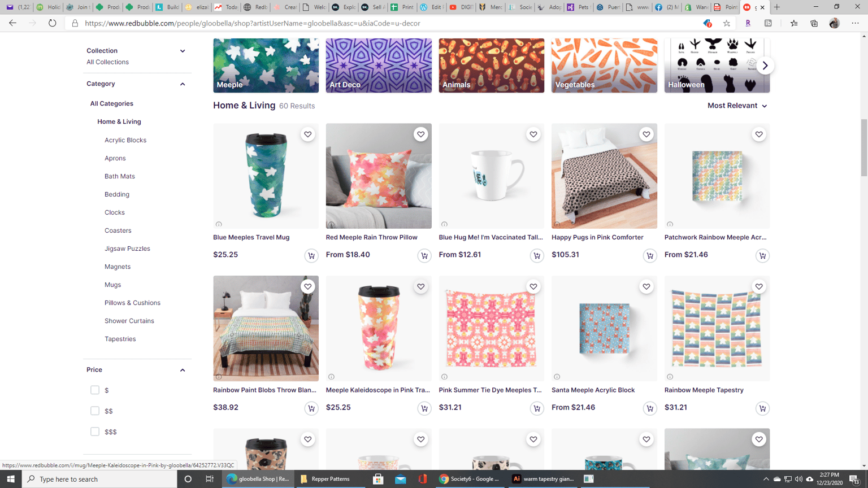Open the Blue Meeples Travel Mug title link

pos(251,237)
